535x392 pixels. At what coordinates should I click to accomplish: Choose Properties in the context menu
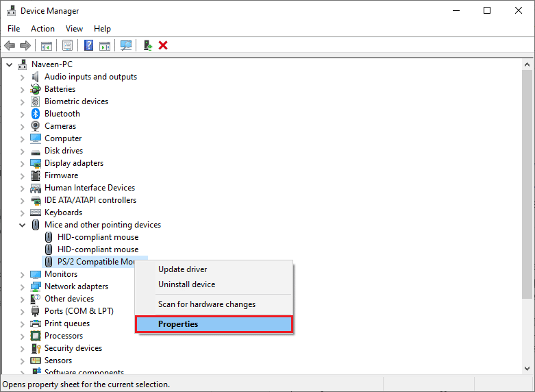pos(214,324)
